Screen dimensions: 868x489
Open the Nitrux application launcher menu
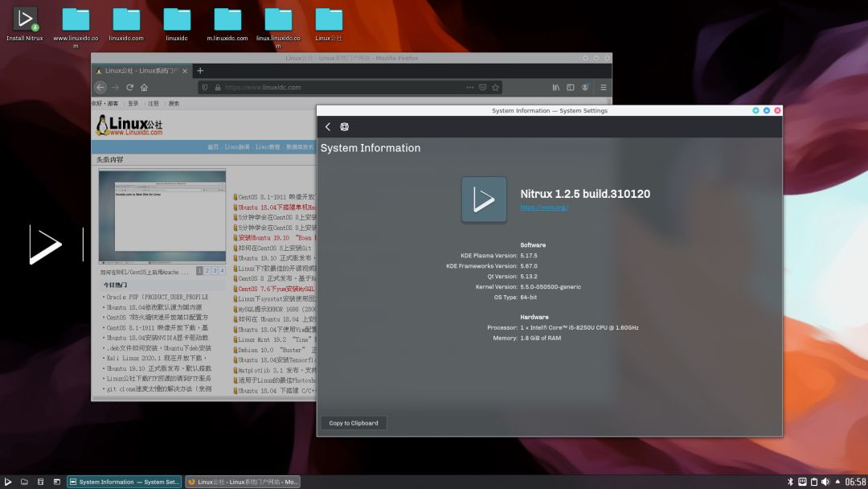[x=8, y=482]
